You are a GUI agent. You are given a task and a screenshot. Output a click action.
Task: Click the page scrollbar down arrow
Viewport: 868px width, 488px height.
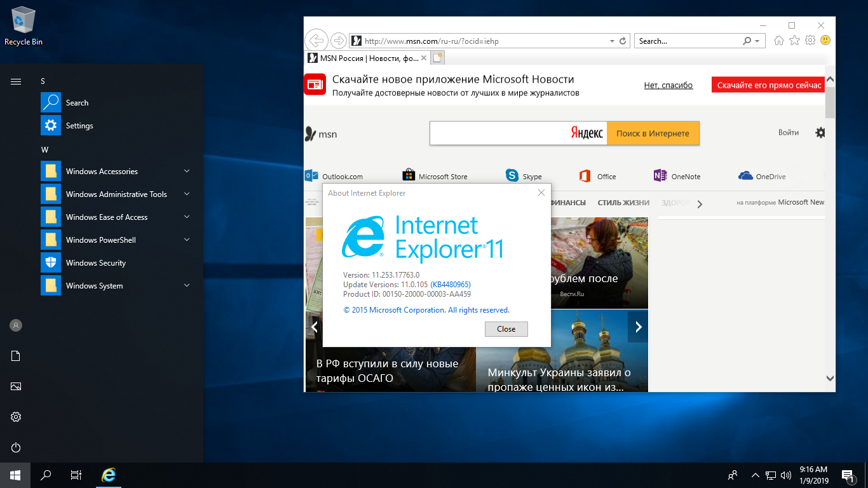pos(830,378)
